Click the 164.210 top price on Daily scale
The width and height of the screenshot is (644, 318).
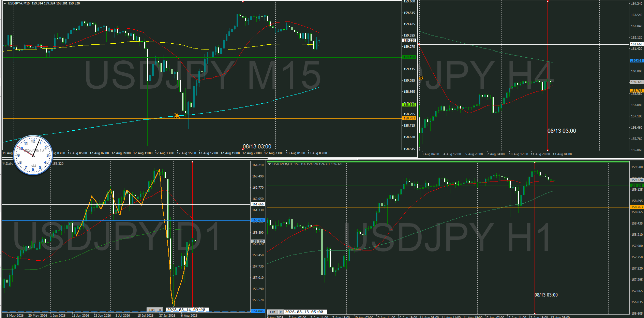tap(258, 165)
